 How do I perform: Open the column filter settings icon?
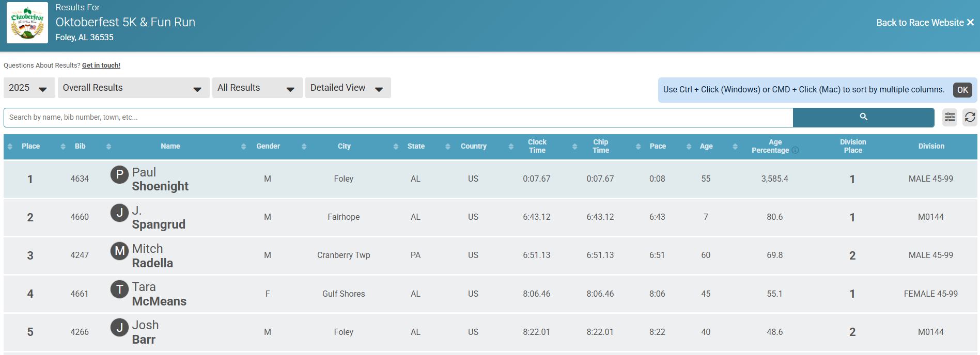(950, 117)
